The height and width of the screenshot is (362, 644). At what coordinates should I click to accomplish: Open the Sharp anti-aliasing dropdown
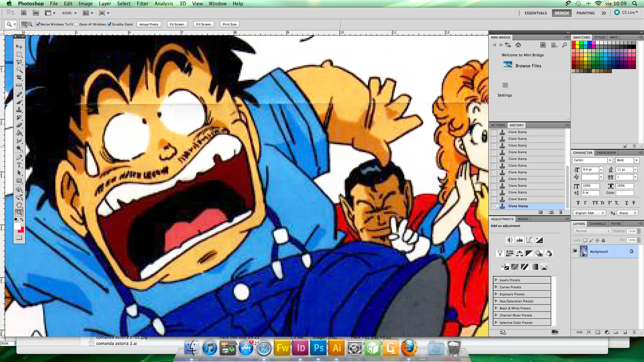pyautogui.click(x=628, y=213)
